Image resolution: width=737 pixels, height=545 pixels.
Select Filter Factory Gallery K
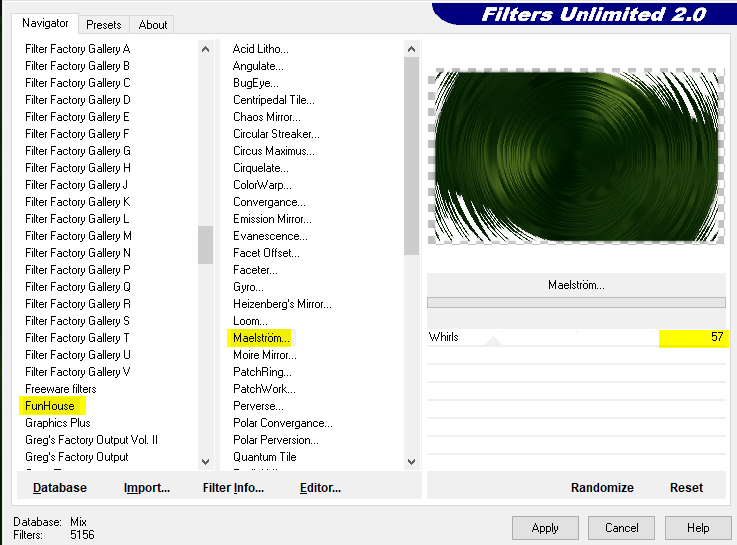pyautogui.click(x=78, y=202)
